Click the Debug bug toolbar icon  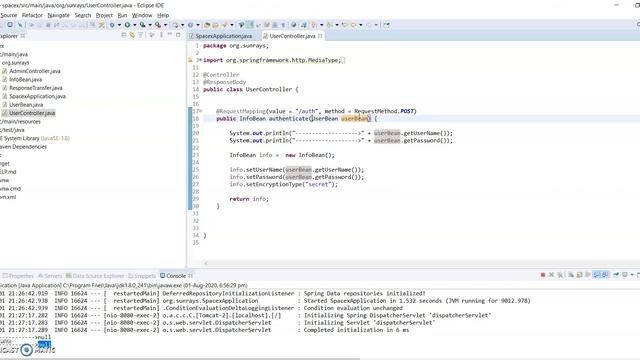pos(112,25)
